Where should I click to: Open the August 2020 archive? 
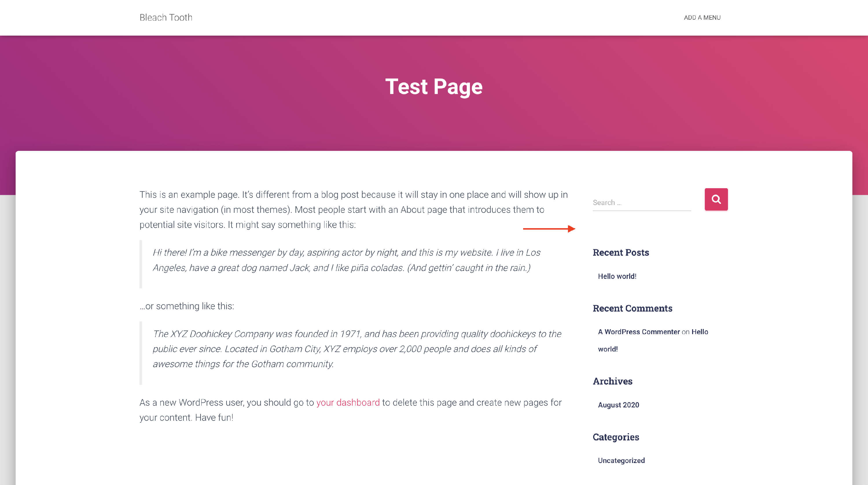tap(618, 405)
